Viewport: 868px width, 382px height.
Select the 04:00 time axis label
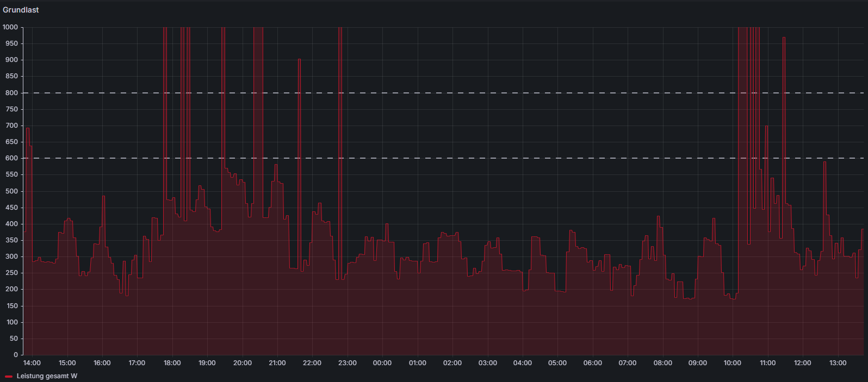coord(523,363)
